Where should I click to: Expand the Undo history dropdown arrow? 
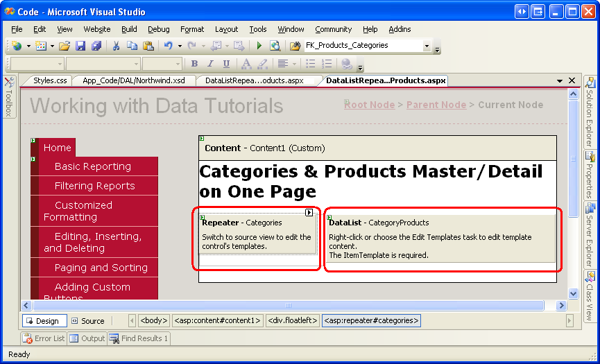tap(180, 46)
